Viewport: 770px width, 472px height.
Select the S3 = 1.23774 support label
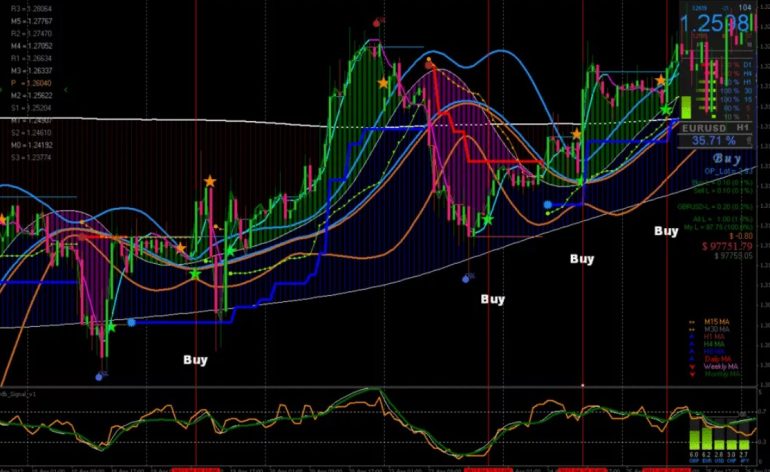click(x=31, y=157)
